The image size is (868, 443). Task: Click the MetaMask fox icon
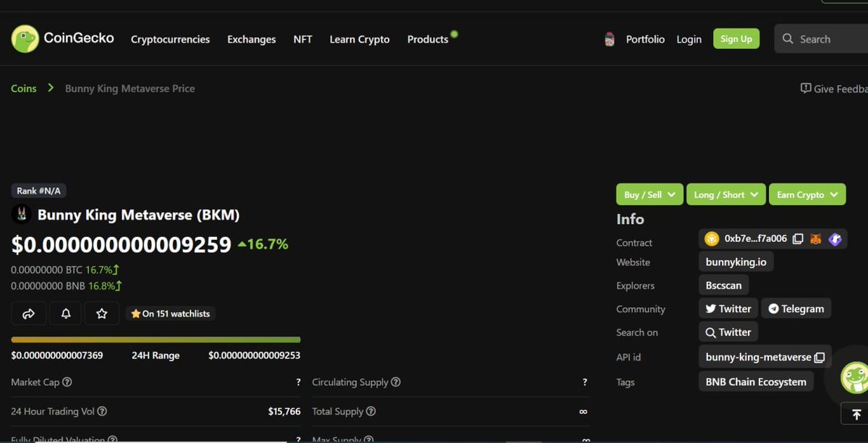point(816,238)
